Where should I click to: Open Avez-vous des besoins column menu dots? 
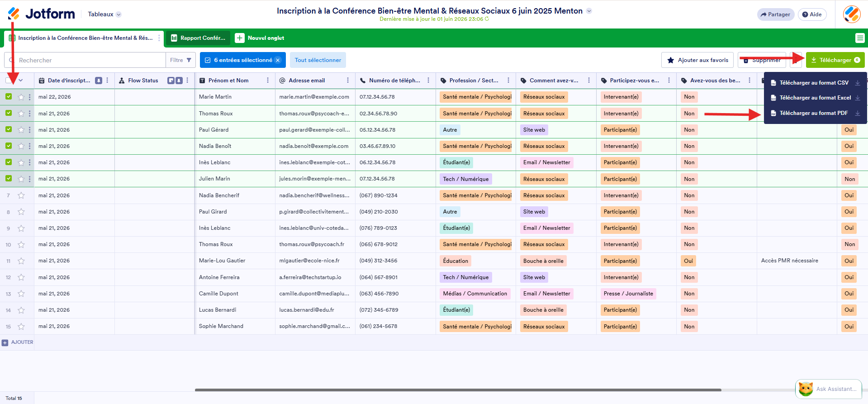point(749,81)
